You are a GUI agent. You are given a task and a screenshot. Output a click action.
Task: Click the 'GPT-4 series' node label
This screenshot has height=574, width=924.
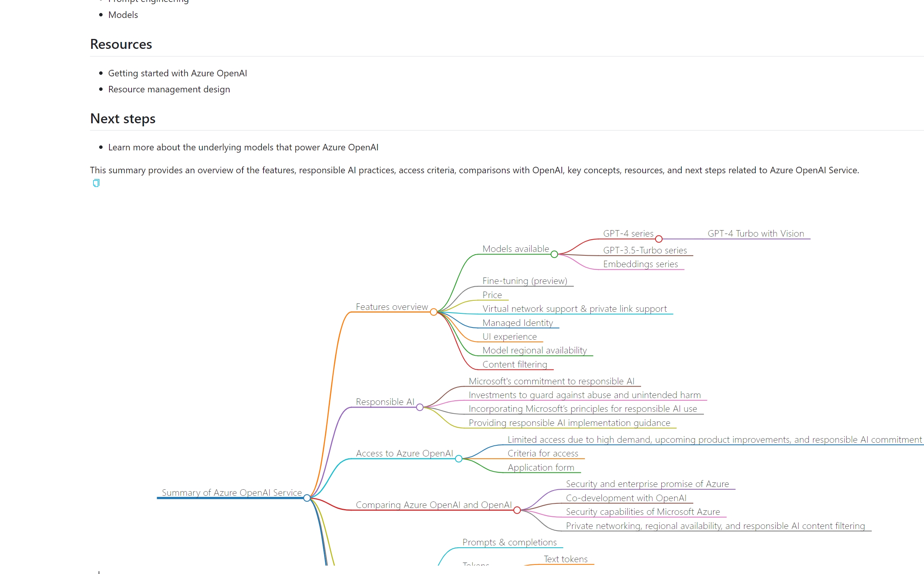pos(628,234)
